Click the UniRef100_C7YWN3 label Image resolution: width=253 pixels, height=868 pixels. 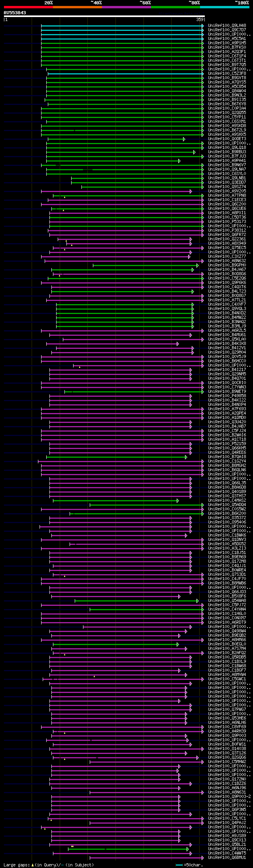tap(227, 387)
